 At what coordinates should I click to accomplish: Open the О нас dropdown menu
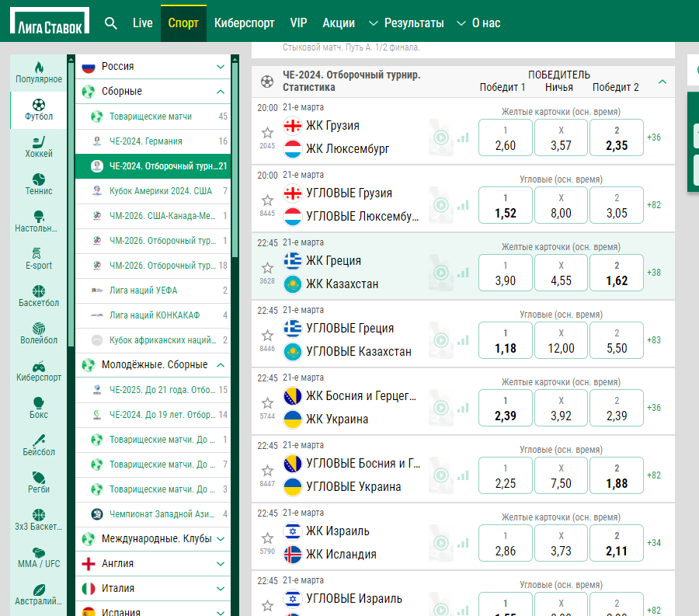(x=478, y=23)
